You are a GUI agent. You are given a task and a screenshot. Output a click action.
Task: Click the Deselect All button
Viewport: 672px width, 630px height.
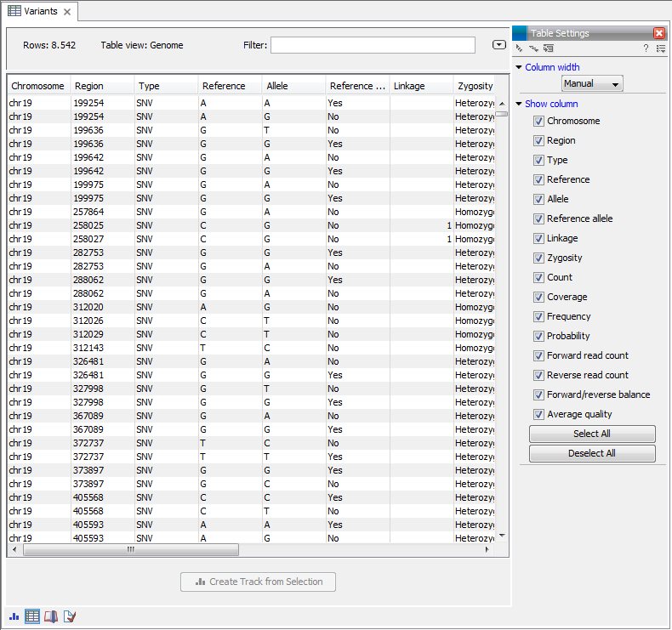point(592,453)
